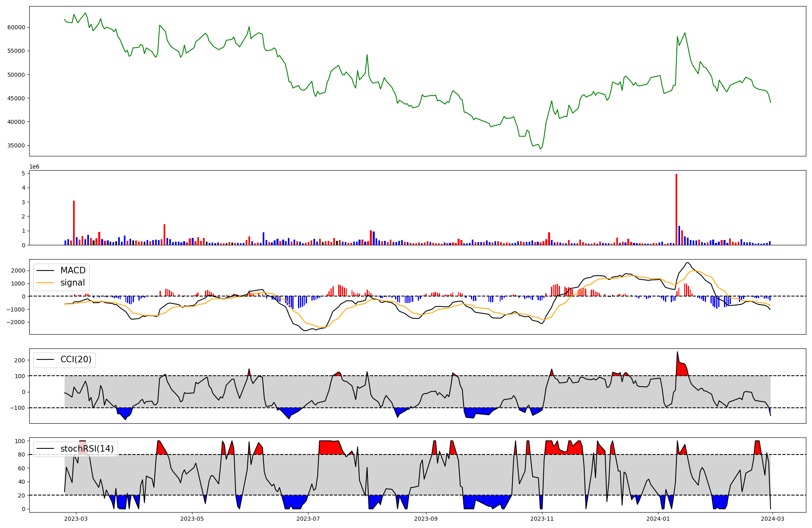Viewport: 812px width, 528px height.
Task: Click the 3-million red volume spike
Action: (x=74, y=223)
